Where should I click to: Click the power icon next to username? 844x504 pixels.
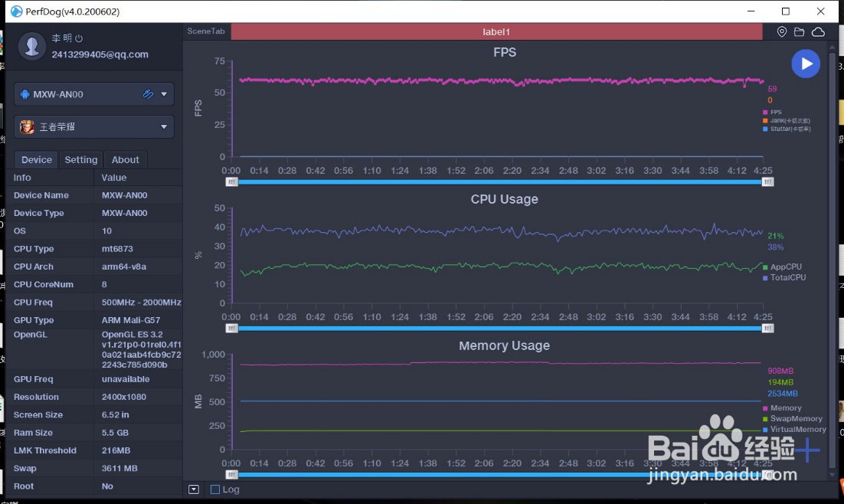[x=79, y=38]
